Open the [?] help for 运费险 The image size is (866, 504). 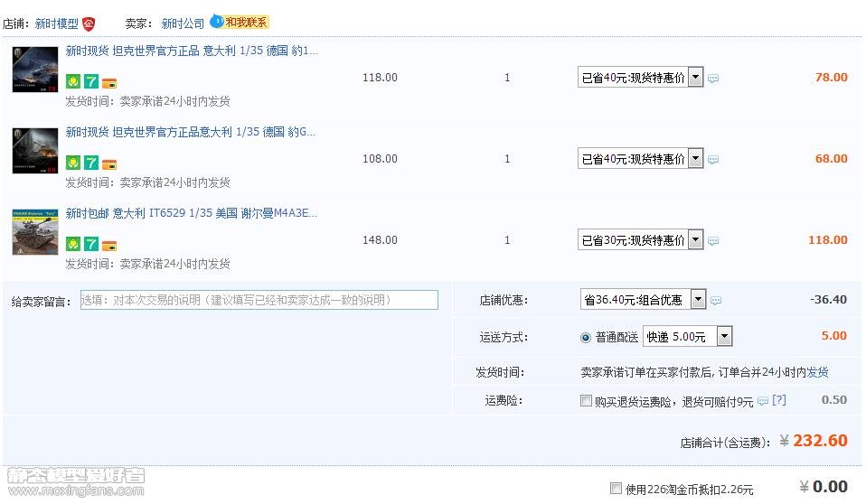(x=778, y=400)
